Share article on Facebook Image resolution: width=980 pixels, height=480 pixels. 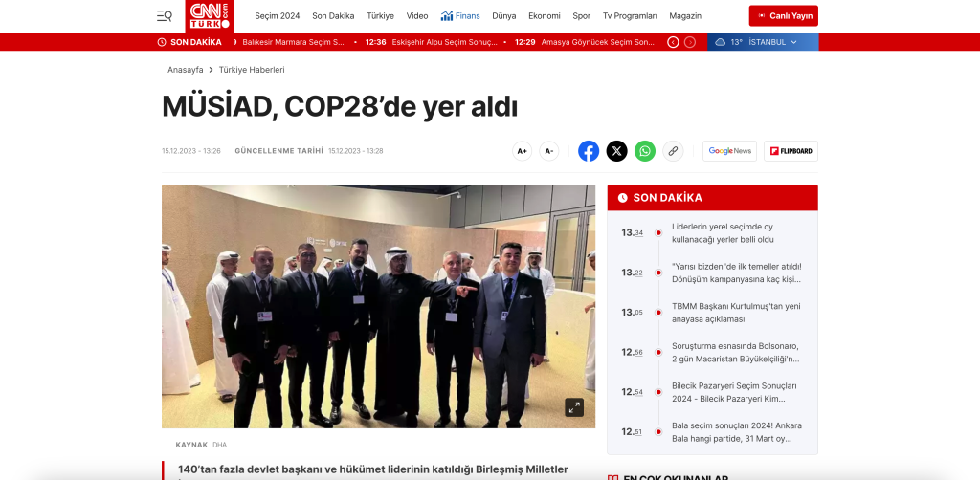[589, 151]
